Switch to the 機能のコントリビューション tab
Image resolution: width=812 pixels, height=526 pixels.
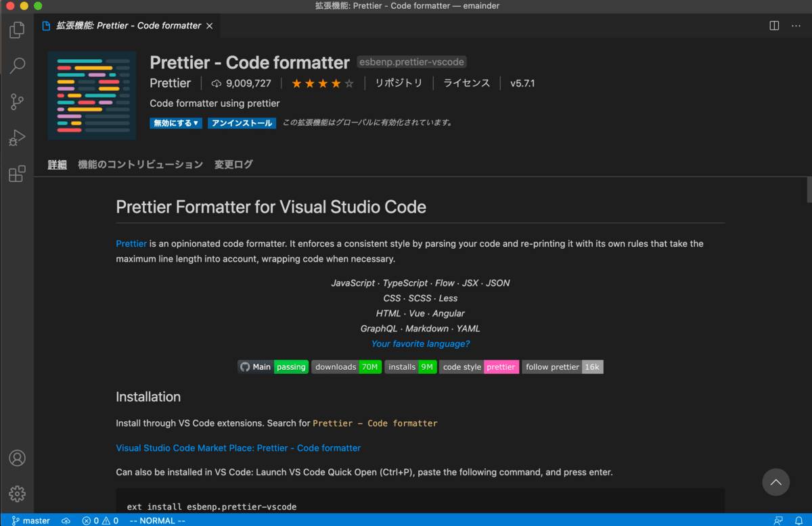pyautogui.click(x=141, y=164)
